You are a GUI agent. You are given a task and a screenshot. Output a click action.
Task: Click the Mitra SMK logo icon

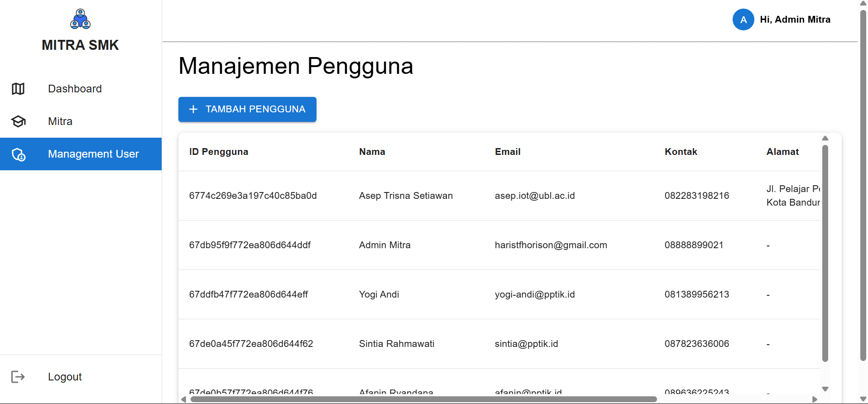pos(80,19)
